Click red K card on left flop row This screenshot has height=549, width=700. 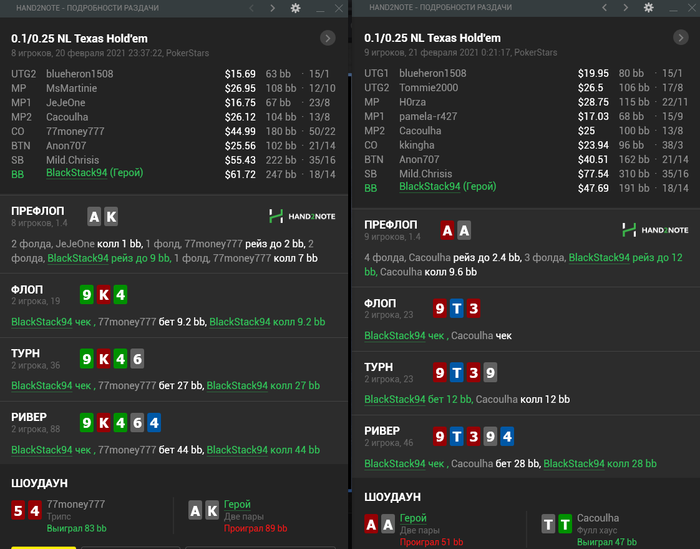104,295
